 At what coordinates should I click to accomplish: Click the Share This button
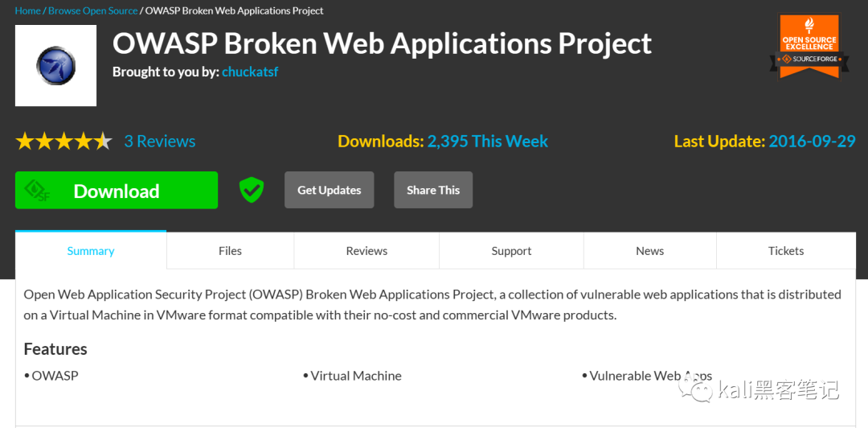click(x=433, y=190)
